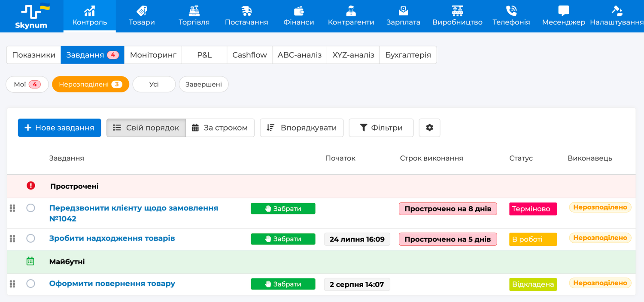Switch to the Моніторинг tab
This screenshot has height=302, width=644.
[x=153, y=55]
